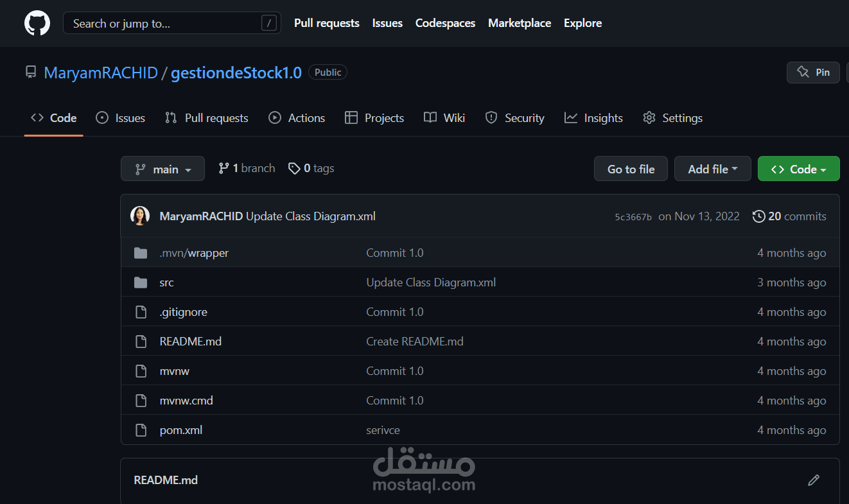
Task: Click the branch icon beside 1 branch
Action: [223, 168]
